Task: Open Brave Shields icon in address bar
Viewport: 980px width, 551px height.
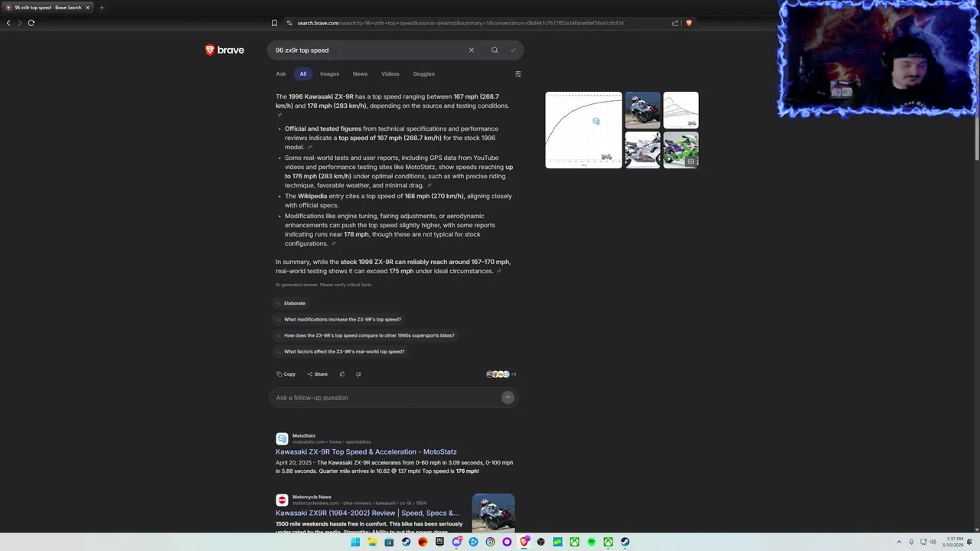Action: pyautogui.click(x=689, y=23)
